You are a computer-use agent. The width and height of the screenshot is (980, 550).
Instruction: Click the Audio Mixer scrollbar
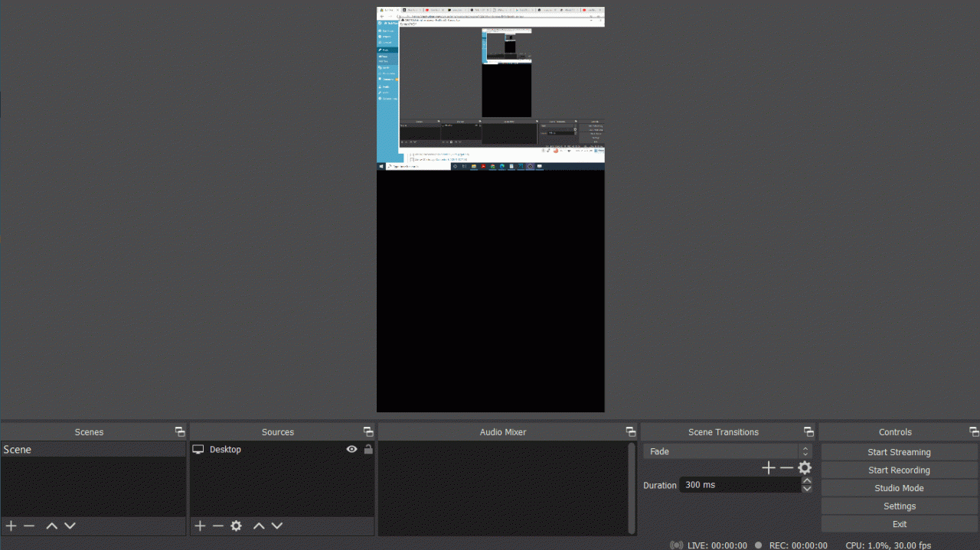pos(632,488)
